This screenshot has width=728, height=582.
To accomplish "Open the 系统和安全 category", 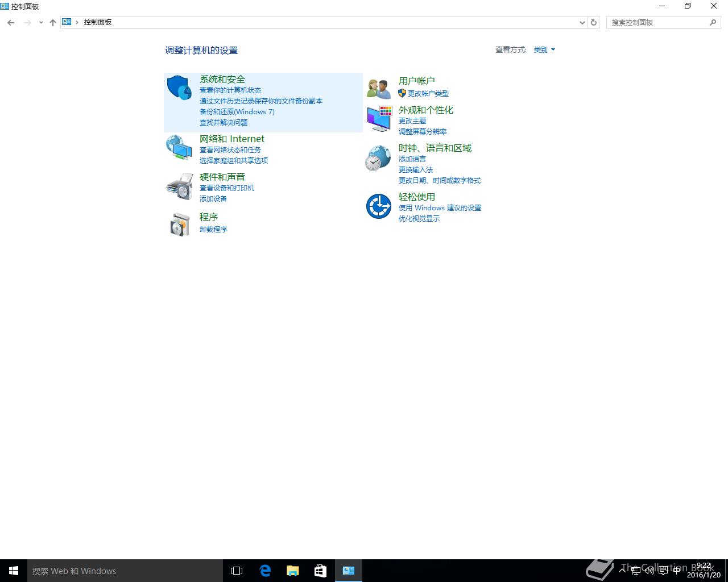I will pyautogui.click(x=222, y=79).
